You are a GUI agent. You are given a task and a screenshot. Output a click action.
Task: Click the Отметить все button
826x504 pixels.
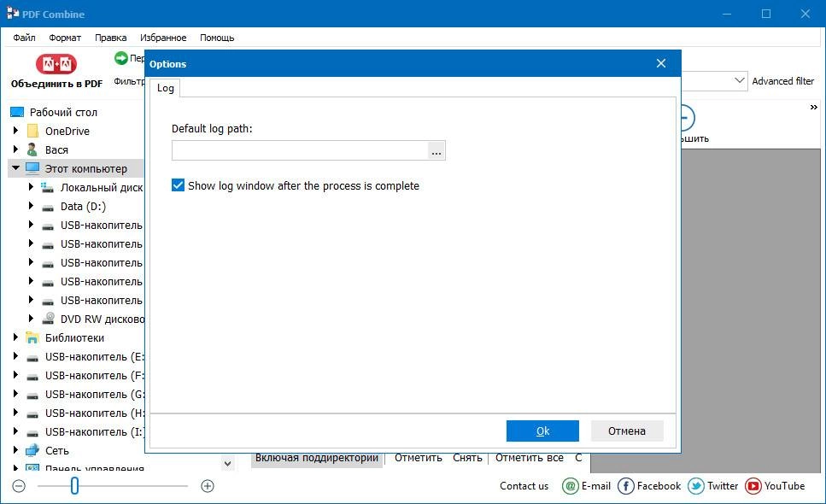click(530, 458)
